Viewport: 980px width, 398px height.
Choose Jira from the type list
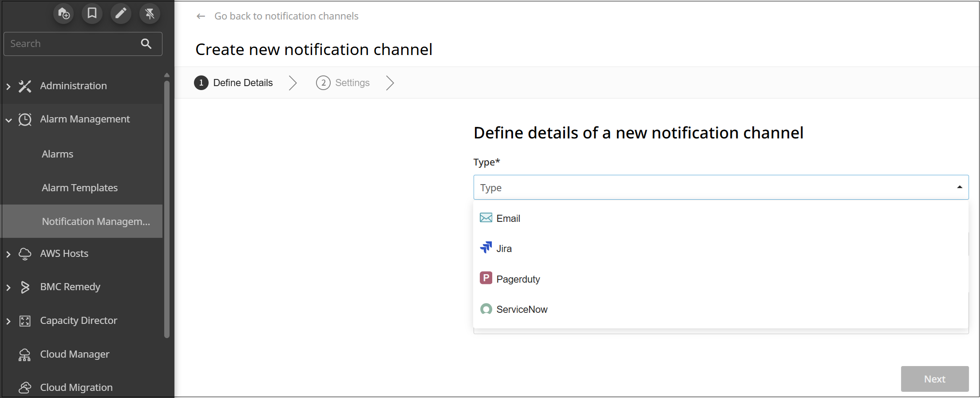click(x=504, y=248)
